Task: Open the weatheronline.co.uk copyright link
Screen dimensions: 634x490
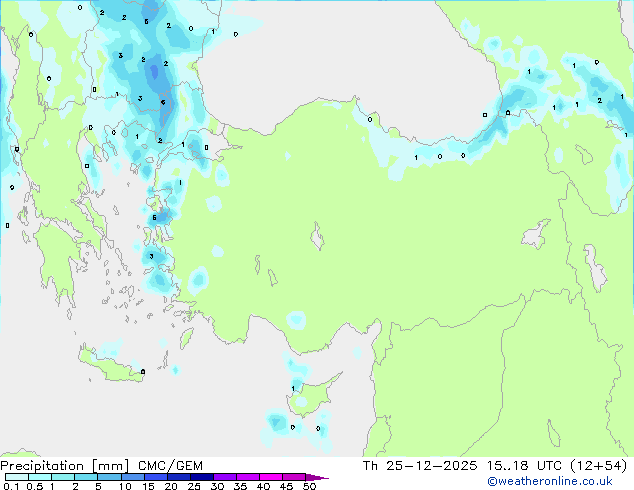Action: 549,481
